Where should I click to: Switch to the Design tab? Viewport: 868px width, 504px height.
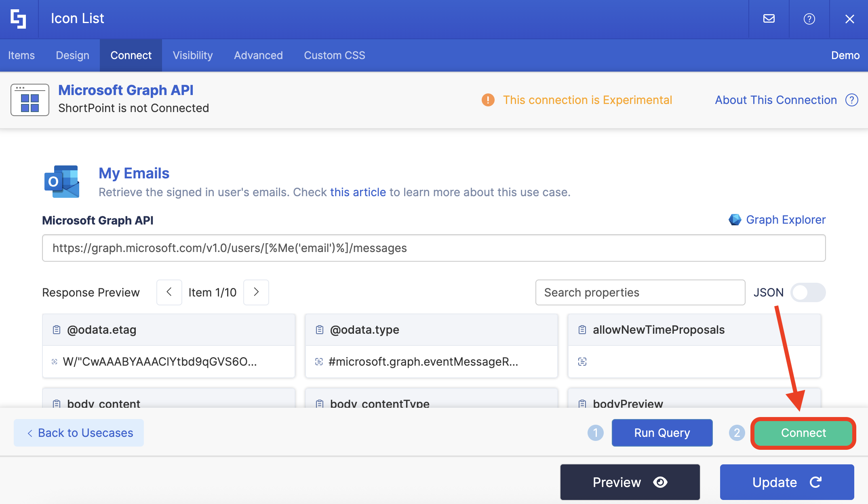click(72, 55)
